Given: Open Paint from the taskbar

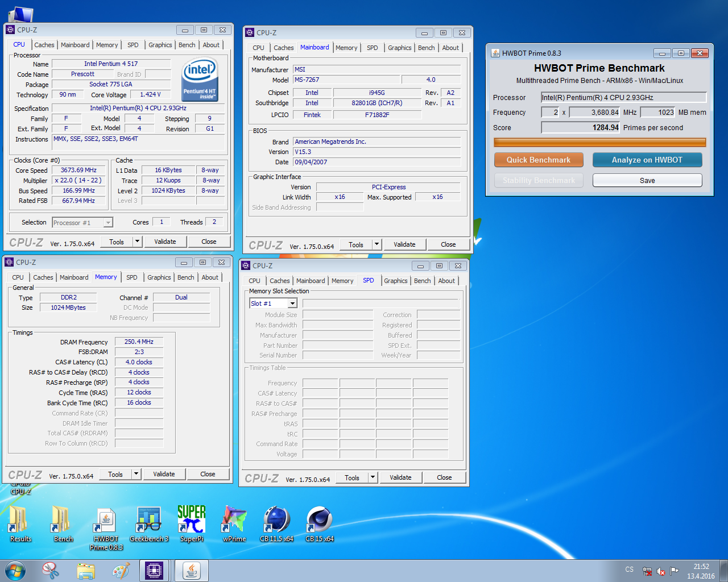Looking at the screenshot, I should click(121, 571).
